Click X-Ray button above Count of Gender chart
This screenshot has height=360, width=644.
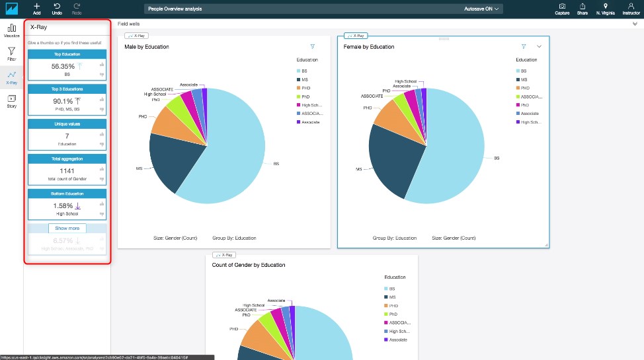[224, 255]
